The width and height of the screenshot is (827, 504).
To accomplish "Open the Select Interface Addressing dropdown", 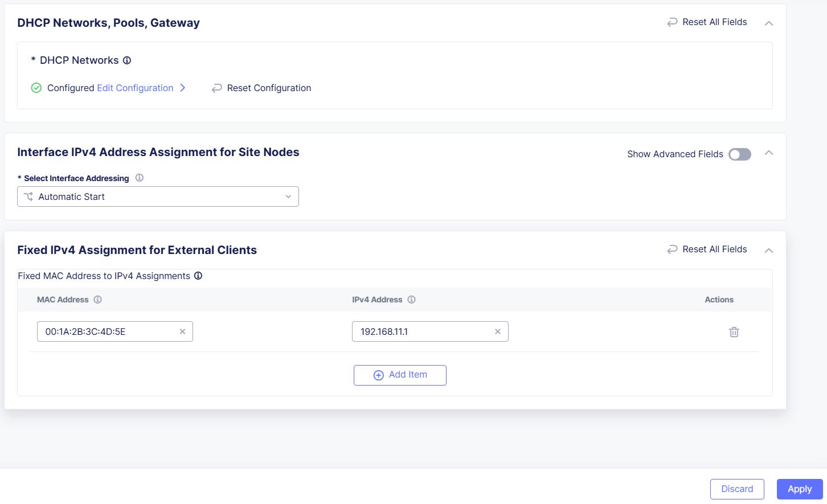I will [x=288, y=196].
